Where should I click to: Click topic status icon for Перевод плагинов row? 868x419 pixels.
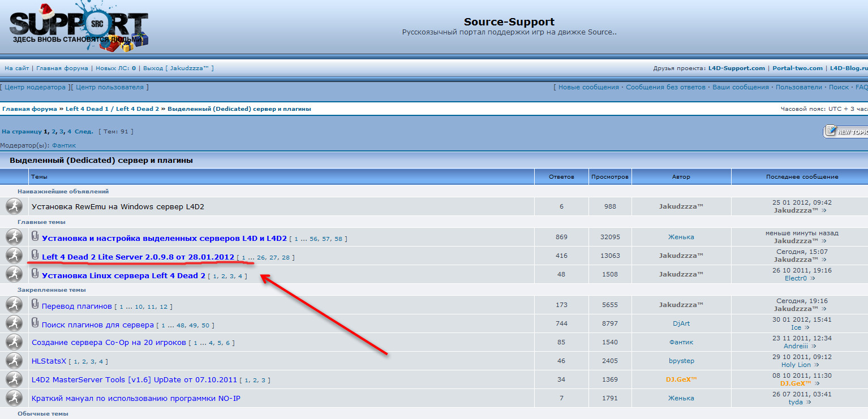tap(14, 305)
